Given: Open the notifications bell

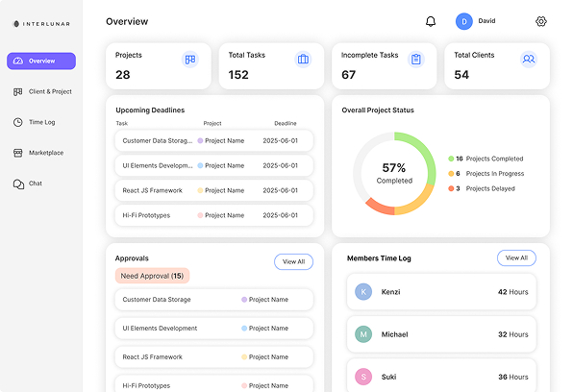Looking at the screenshot, I should coord(431,21).
